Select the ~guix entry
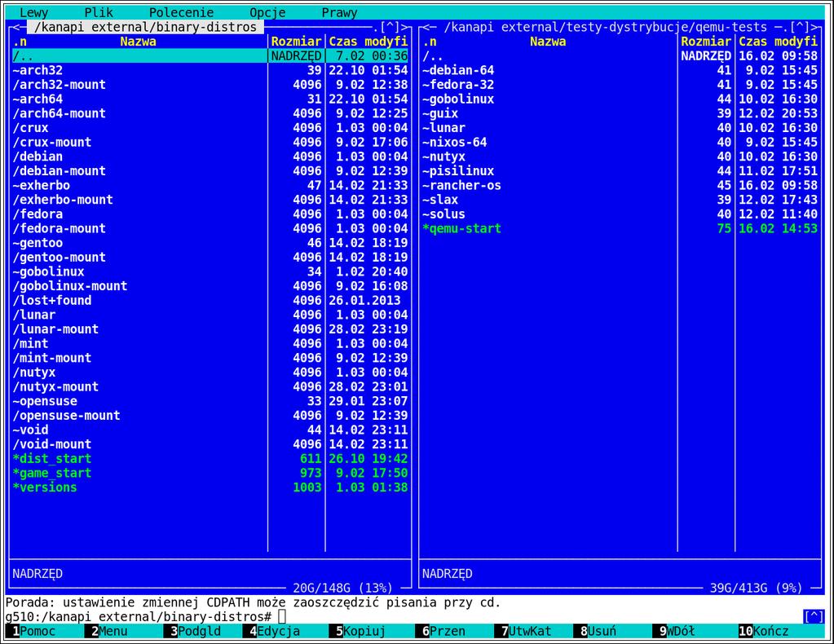This screenshot has height=644, width=834. 620,113
